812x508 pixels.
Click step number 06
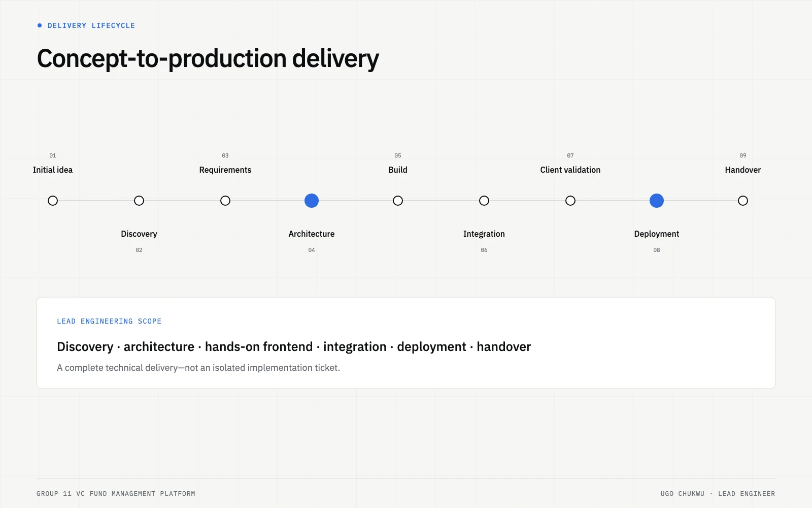click(x=484, y=250)
